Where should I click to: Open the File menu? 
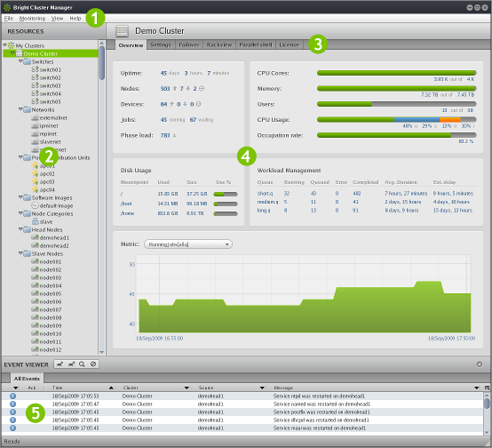(9, 18)
